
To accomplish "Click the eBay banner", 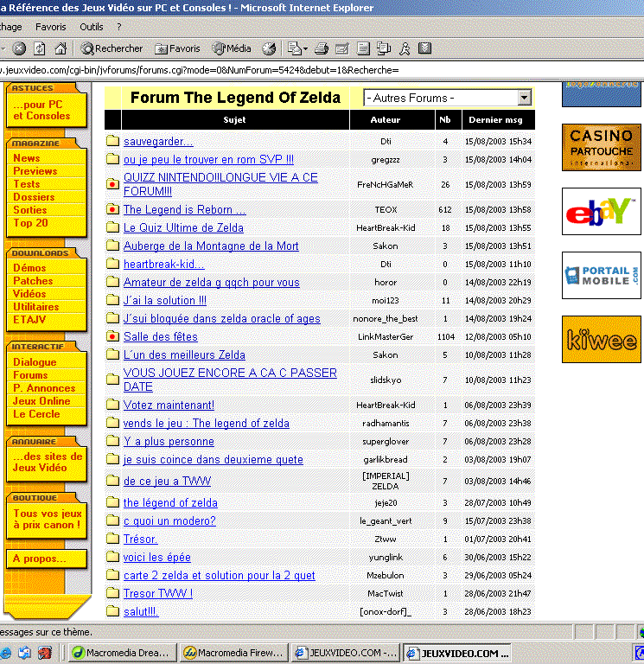I will click(x=602, y=211).
